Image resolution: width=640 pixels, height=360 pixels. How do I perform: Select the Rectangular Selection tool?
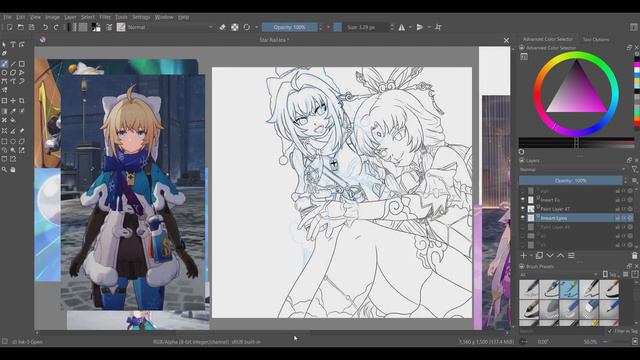[x=4, y=141]
